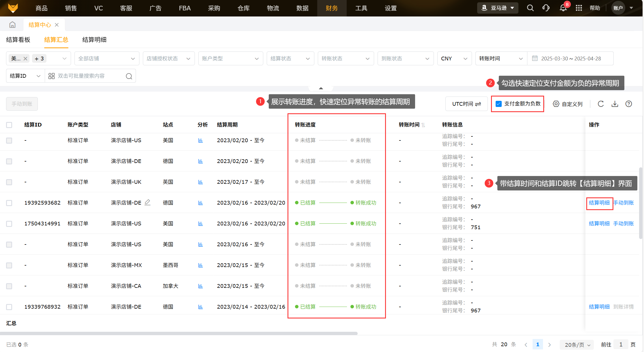Expand the 结算状态 dropdown filter

[290, 58]
